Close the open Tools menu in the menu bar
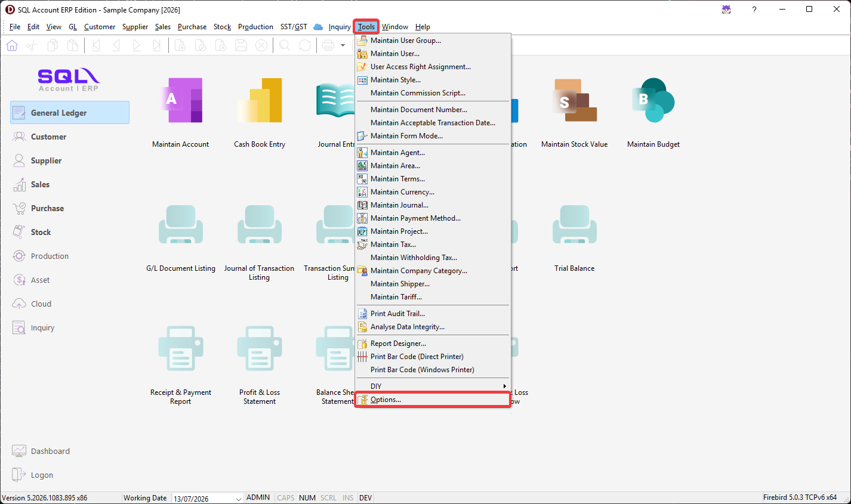 [x=366, y=27]
